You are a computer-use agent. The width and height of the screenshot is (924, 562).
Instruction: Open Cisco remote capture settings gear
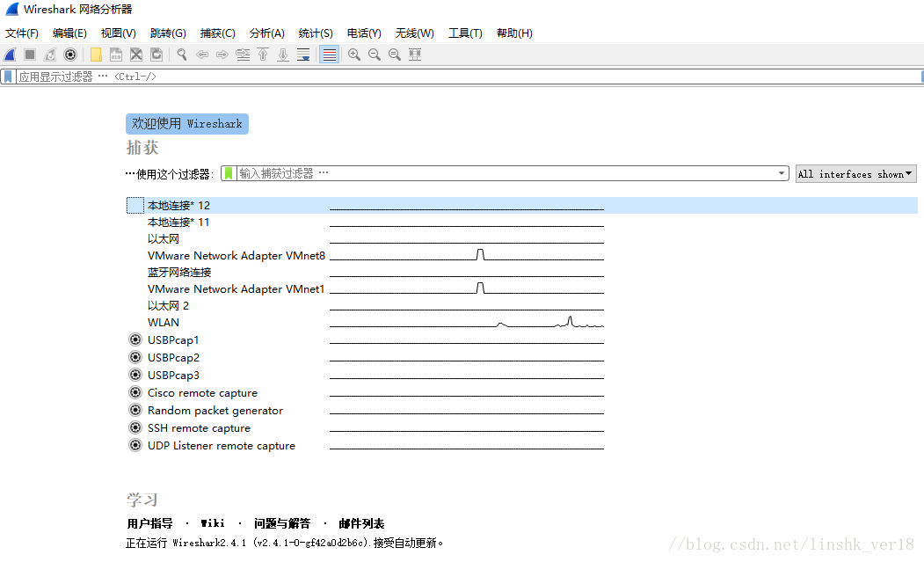tap(135, 393)
